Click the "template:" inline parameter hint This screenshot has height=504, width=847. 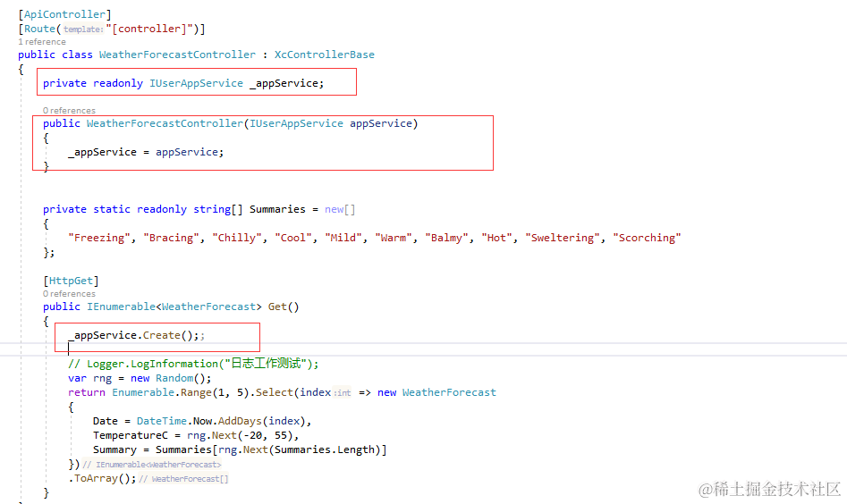click(83, 29)
